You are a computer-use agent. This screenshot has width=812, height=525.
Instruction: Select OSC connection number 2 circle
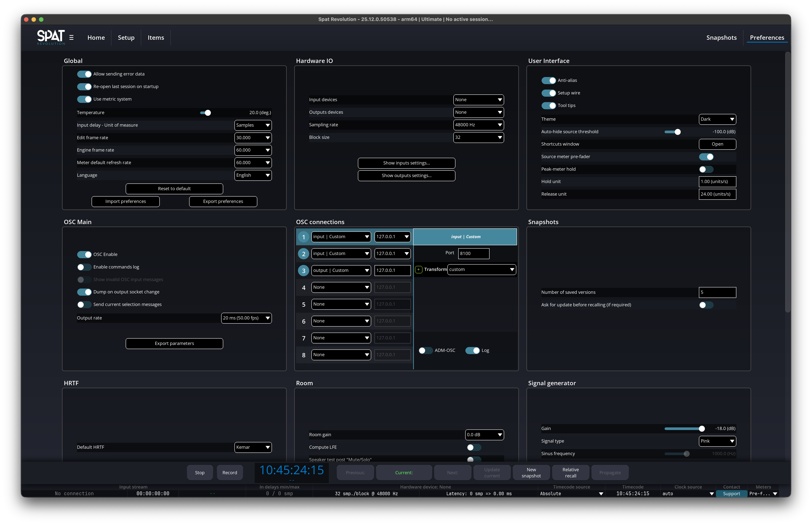coord(303,254)
